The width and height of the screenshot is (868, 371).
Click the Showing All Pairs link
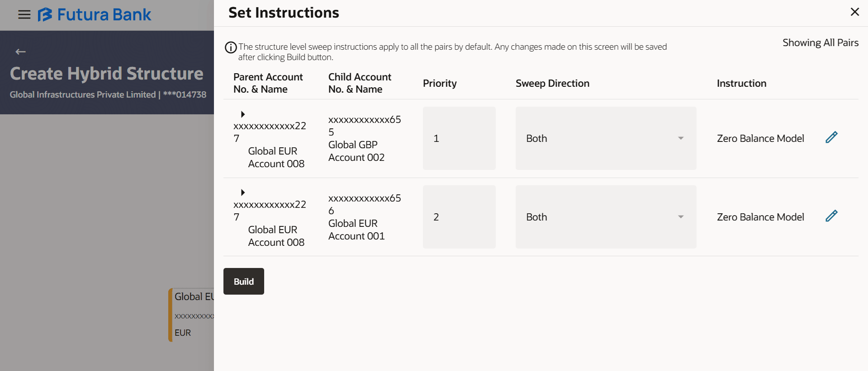click(820, 42)
